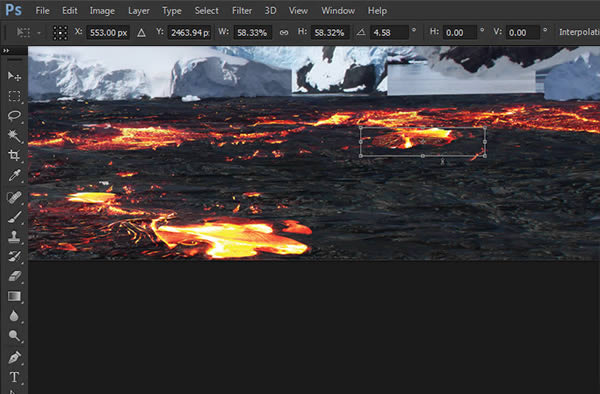Open the Filter menu
The height and width of the screenshot is (394, 600).
point(242,11)
